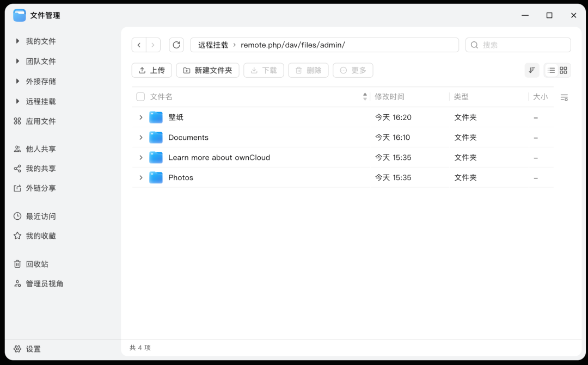Expand 远程挂载 in the sidebar

[x=17, y=101]
